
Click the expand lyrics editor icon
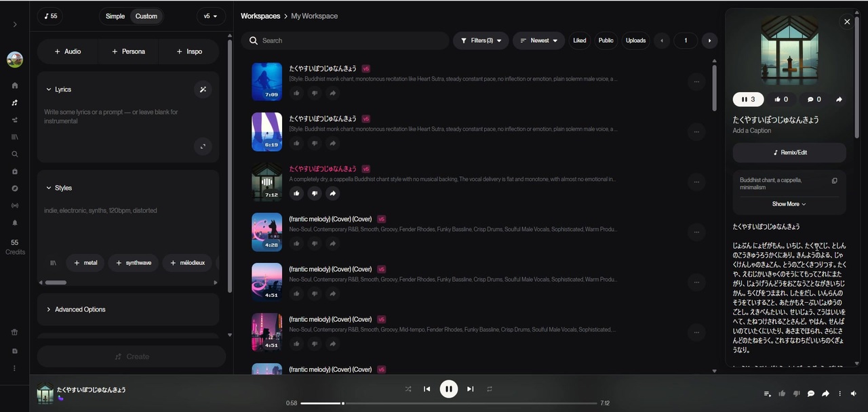tap(203, 146)
